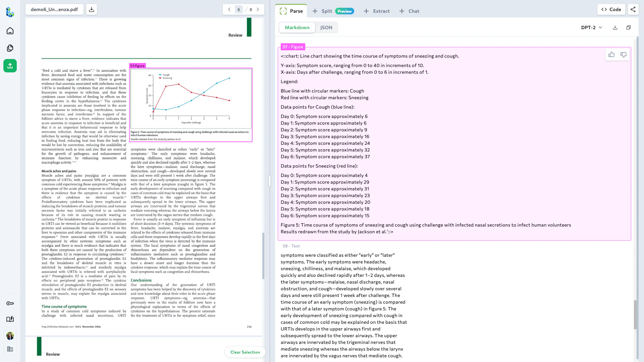Go to the previous PDF page
This screenshot has height=362, width=644.
pyautogui.click(x=229, y=9)
